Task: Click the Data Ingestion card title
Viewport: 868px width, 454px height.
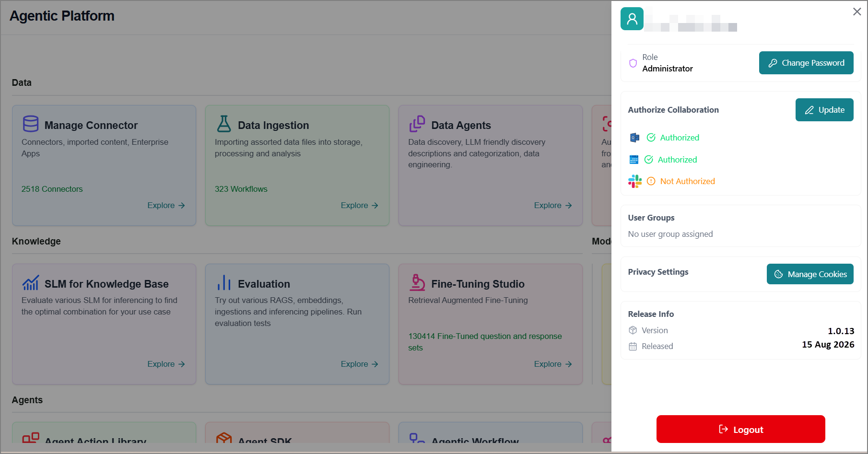Action: (273, 125)
